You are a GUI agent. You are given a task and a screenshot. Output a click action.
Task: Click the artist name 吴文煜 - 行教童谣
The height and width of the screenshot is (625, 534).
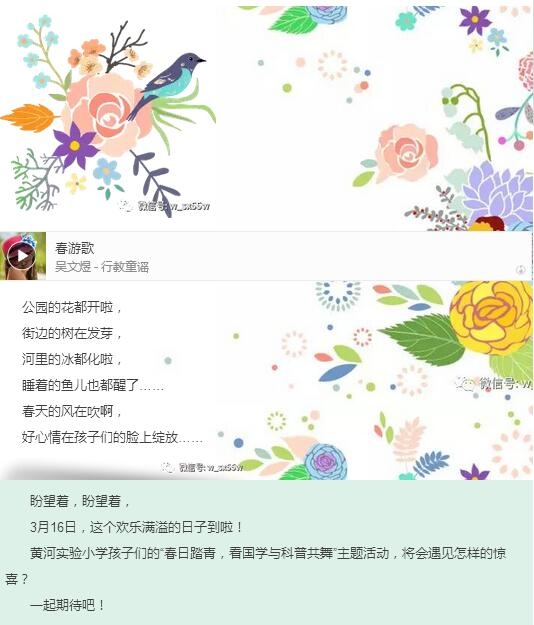[x=102, y=267]
